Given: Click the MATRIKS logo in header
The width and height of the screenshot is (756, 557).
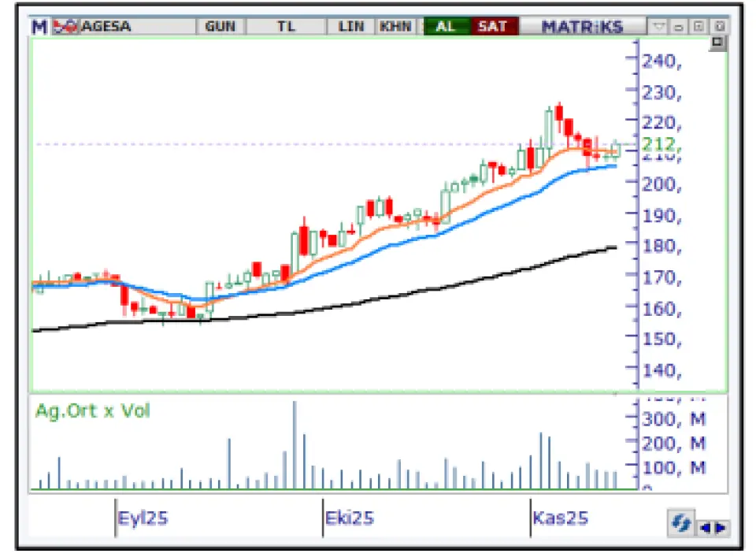Looking at the screenshot, I should point(582,27).
